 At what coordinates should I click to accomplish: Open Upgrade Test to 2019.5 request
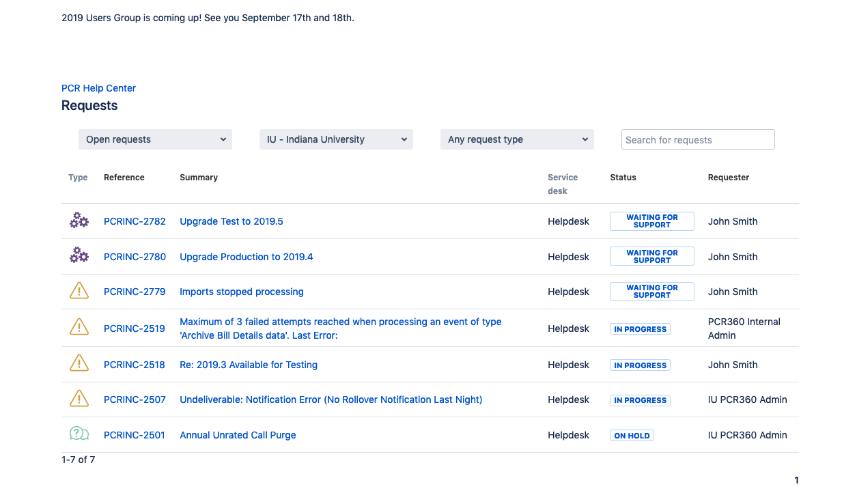(231, 221)
